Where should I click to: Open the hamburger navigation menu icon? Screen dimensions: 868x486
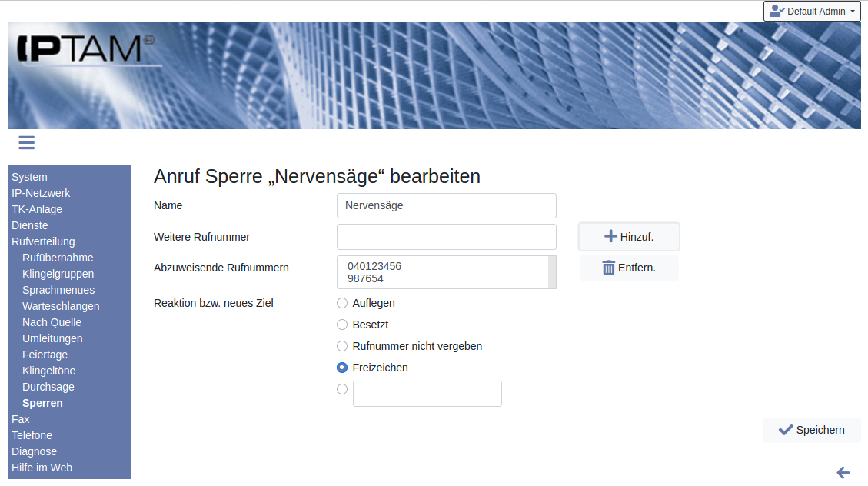pyautogui.click(x=27, y=143)
